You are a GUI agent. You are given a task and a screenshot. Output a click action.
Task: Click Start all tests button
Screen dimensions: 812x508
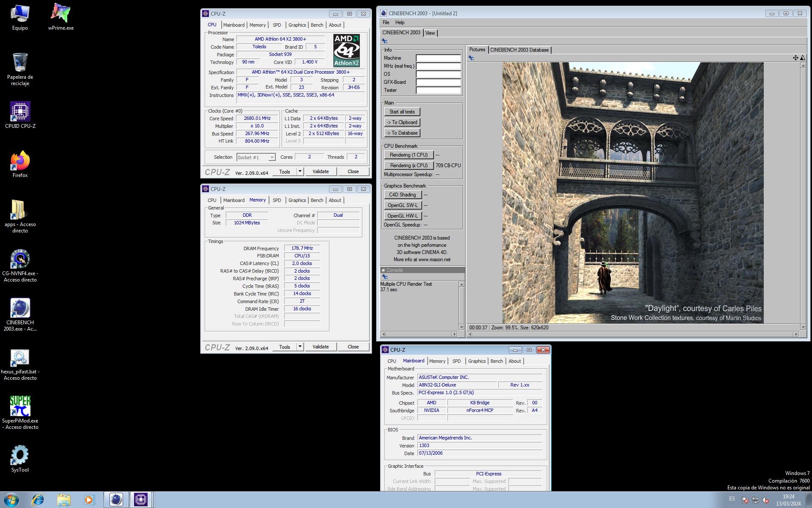tap(402, 112)
